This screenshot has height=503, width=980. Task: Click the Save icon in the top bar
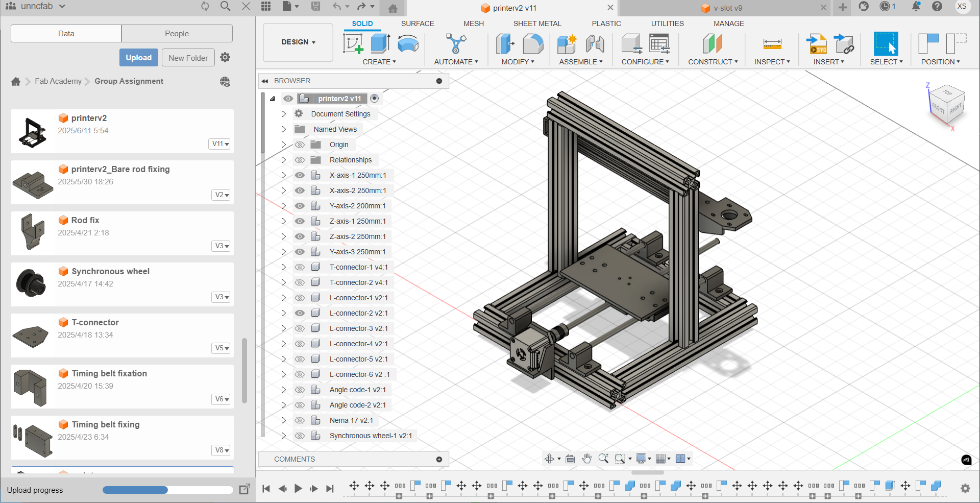316,7
